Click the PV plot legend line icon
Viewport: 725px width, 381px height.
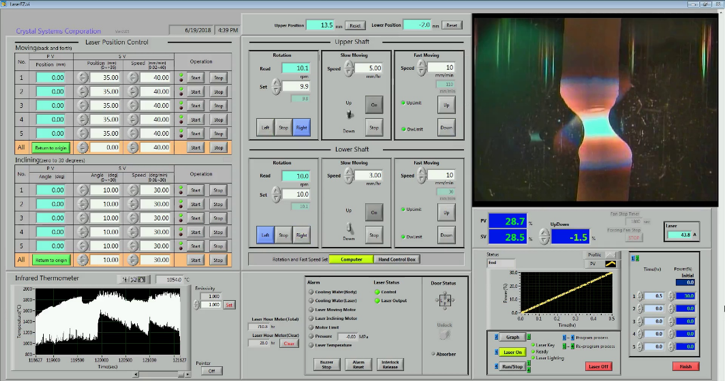[610, 264]
